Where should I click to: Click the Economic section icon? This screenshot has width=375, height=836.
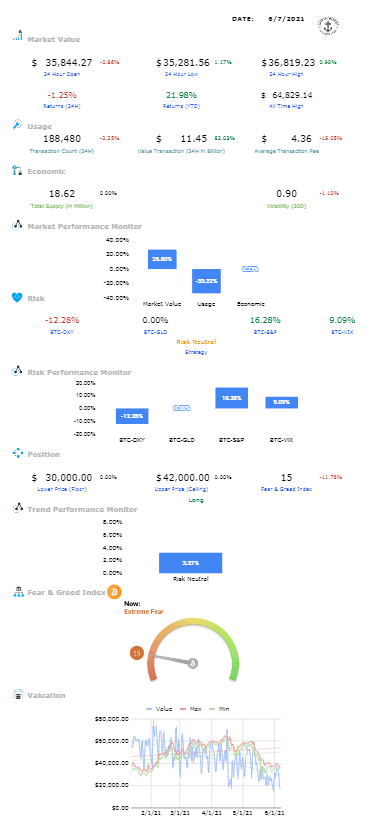[17, 171]
